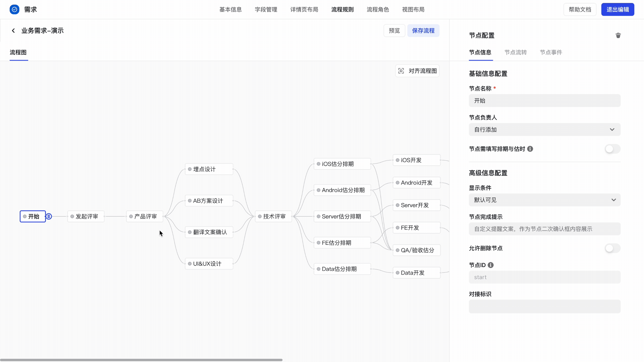Click the 保存流程 button

[423, 31]
